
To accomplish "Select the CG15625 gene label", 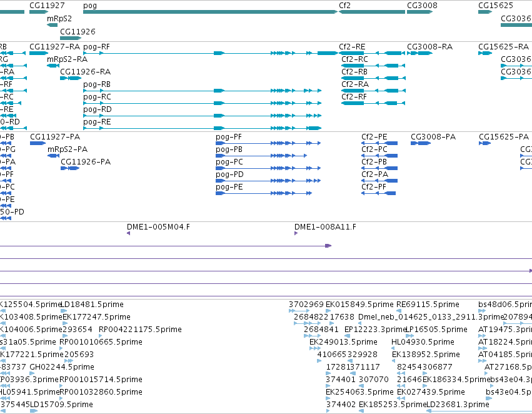I will (x=496, y=6).
